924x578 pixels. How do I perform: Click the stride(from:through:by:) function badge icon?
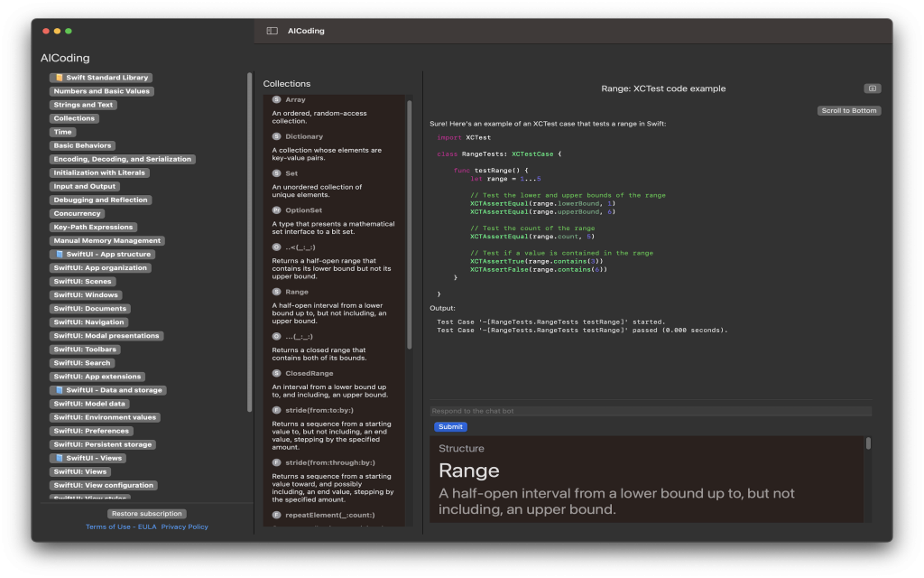276,462
